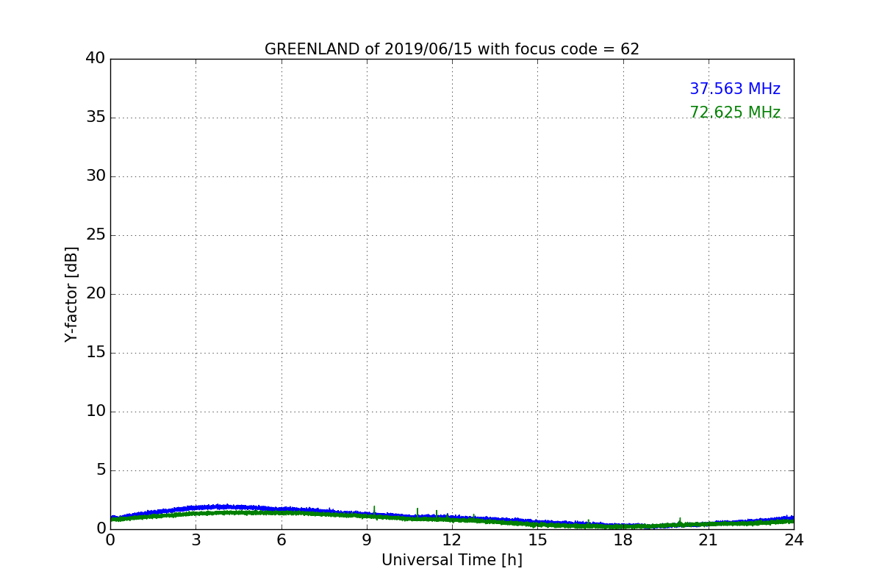Image resolution: width=882 pixels, height=588 pixels.
Task: Click y-axis tick value 20
Action: tap(96, 294)
